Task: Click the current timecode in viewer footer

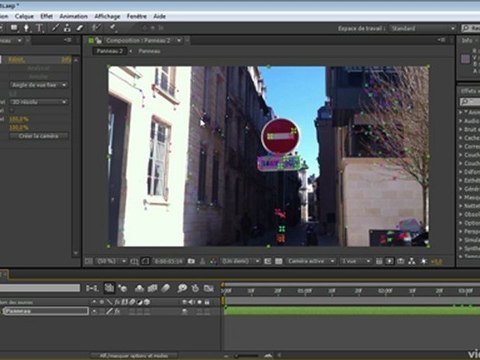Action: (168, 261)
